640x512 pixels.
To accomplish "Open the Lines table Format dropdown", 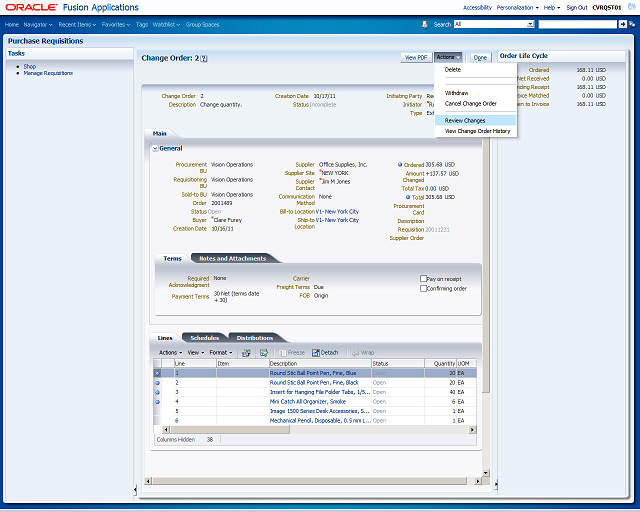I will coord(221,353).
